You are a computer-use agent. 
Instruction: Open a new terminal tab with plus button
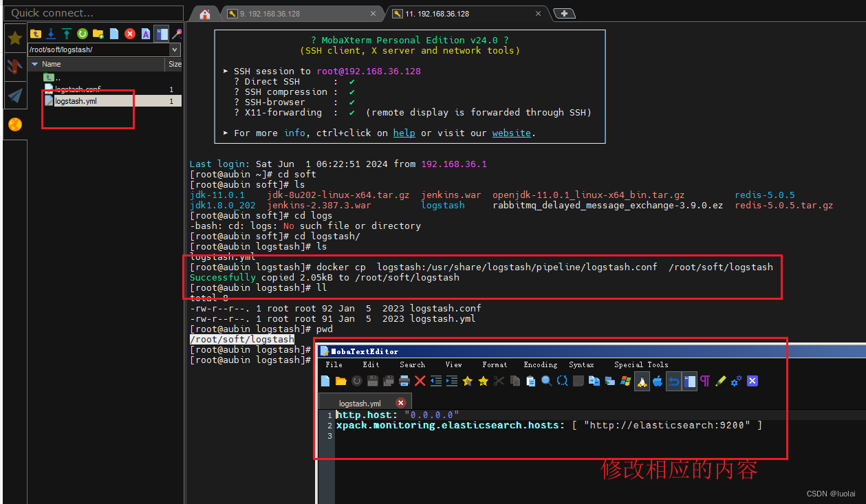tap(564, 14)
